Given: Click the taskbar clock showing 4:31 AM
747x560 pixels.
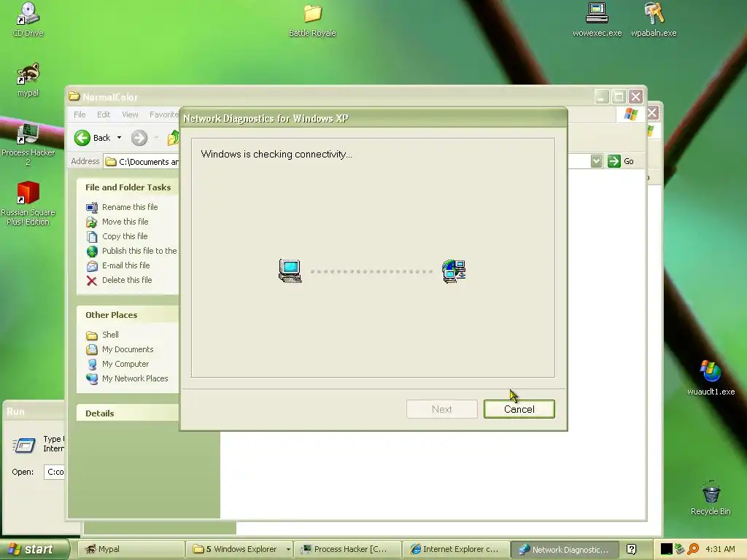Looking at the screenshot, I should (x=720, y=549).
